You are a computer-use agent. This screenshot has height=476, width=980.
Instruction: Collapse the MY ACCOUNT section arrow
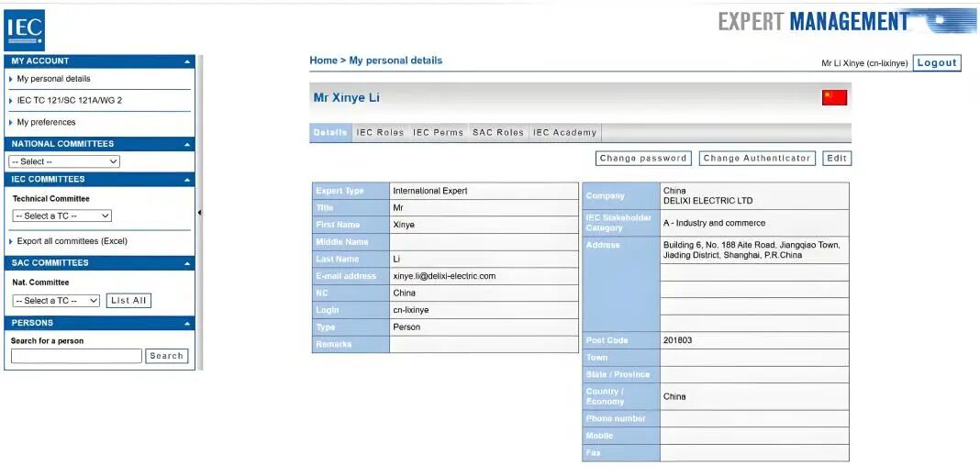187,61
